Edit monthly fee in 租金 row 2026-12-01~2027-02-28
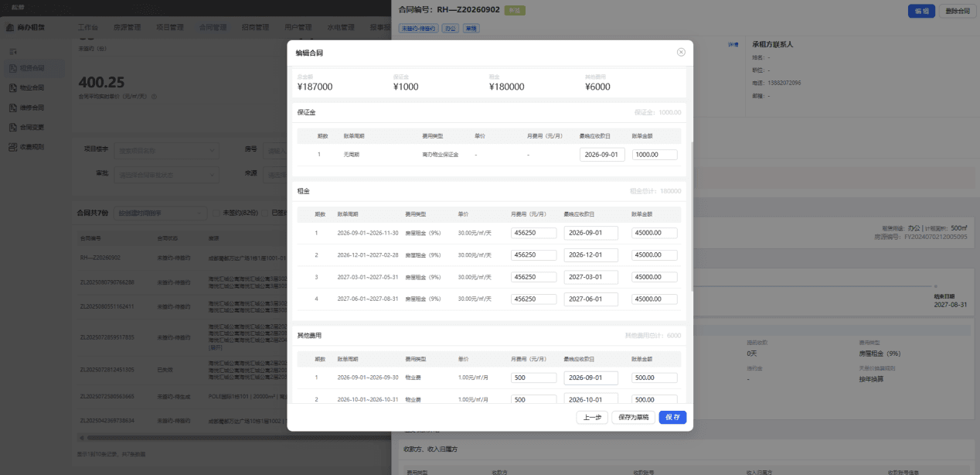Screen dimensions: 980x475 (x=533, y=255)
